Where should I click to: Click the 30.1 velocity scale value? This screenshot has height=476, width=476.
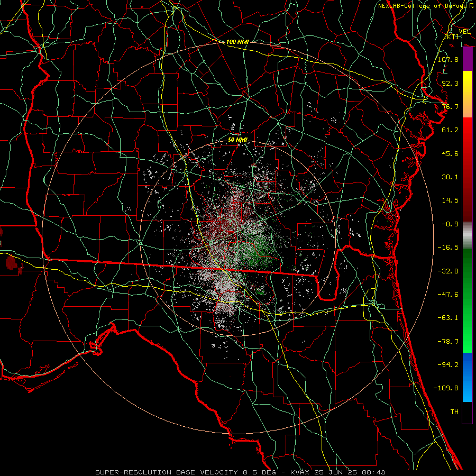coord(450,177)
